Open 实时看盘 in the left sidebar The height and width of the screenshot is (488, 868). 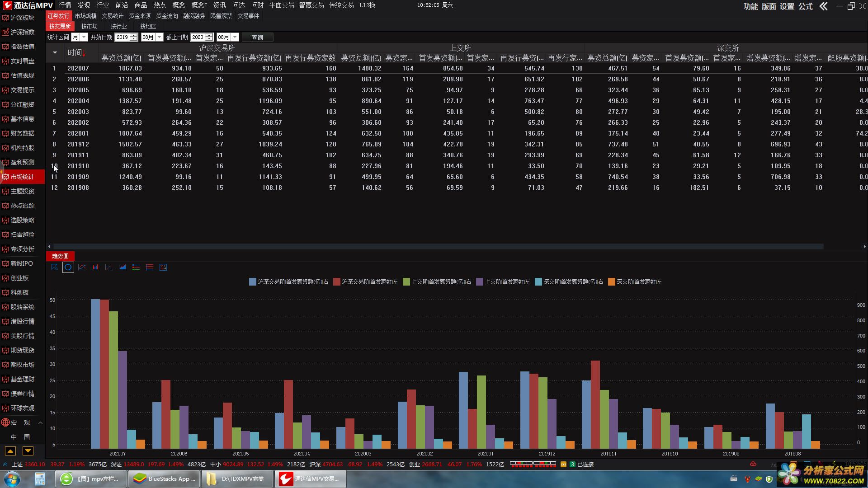pyautogui.click(x=23, y=61)
